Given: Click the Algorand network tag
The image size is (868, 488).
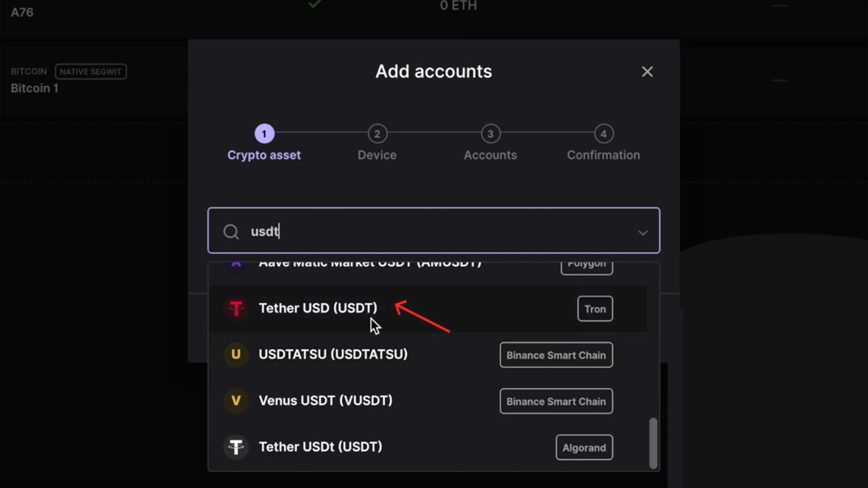Looking at the screenshot, I should (x=584, y=447).
